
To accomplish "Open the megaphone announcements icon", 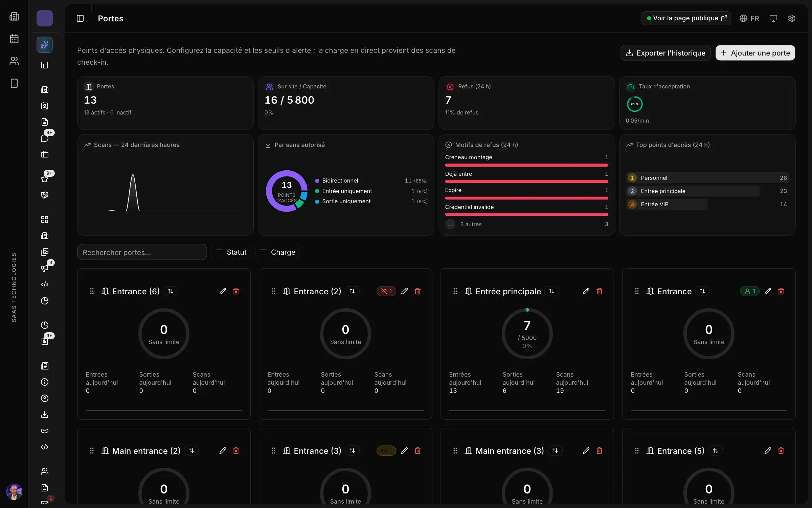I will [45, 268].
